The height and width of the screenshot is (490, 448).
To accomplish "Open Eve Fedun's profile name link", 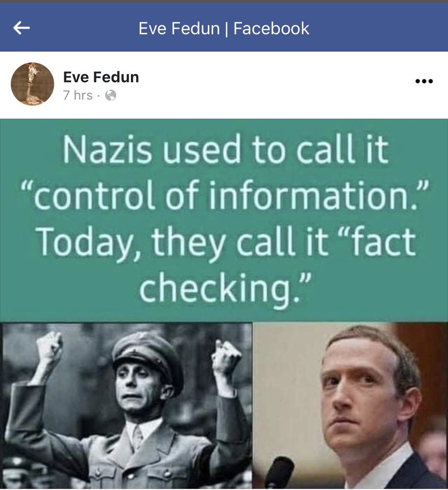I will coord(101,77).
